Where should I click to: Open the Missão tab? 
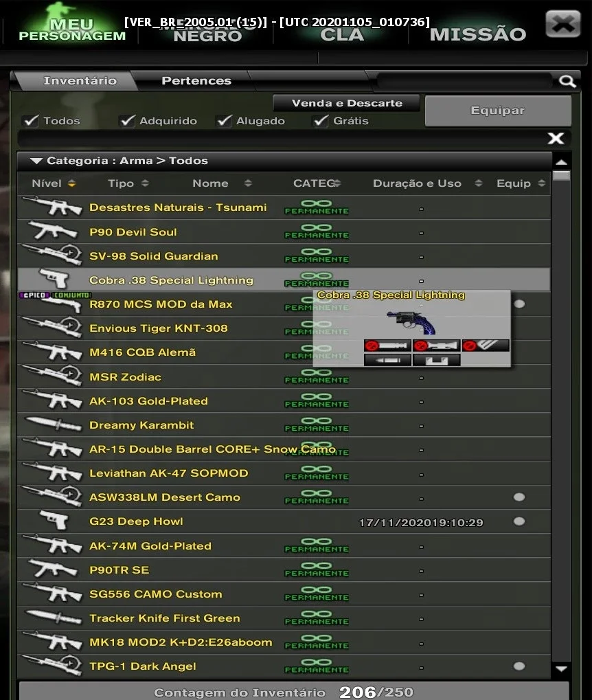(478, 34)
